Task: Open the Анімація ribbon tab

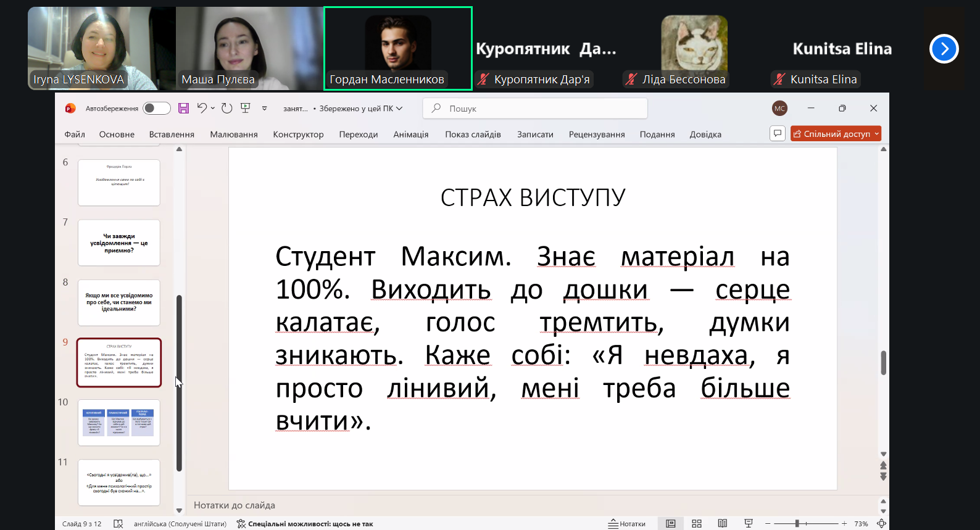Action: (410, 135)
